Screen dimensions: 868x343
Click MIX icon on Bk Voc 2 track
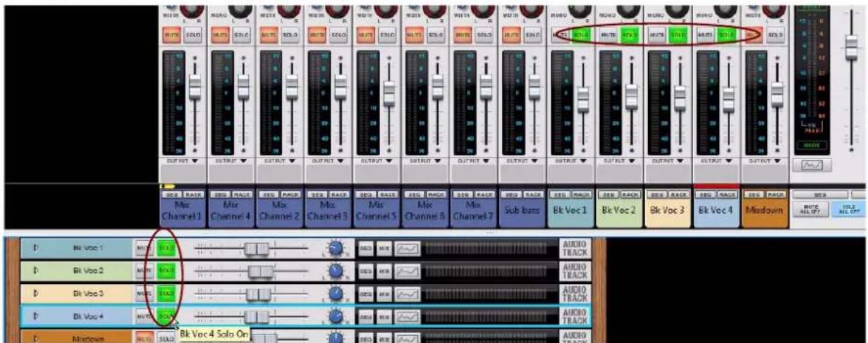tap(384, 270)
